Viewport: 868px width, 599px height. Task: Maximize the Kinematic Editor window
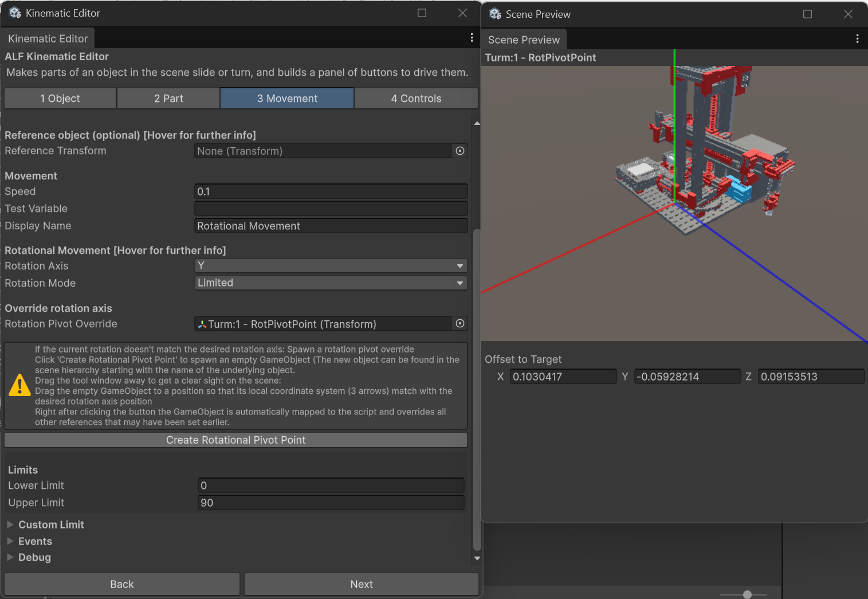tap(422, 13)
